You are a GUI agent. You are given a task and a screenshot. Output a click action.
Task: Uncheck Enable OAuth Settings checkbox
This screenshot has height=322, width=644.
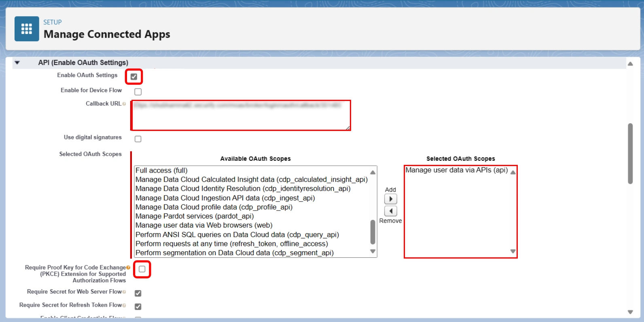click(x=134, y=77)
